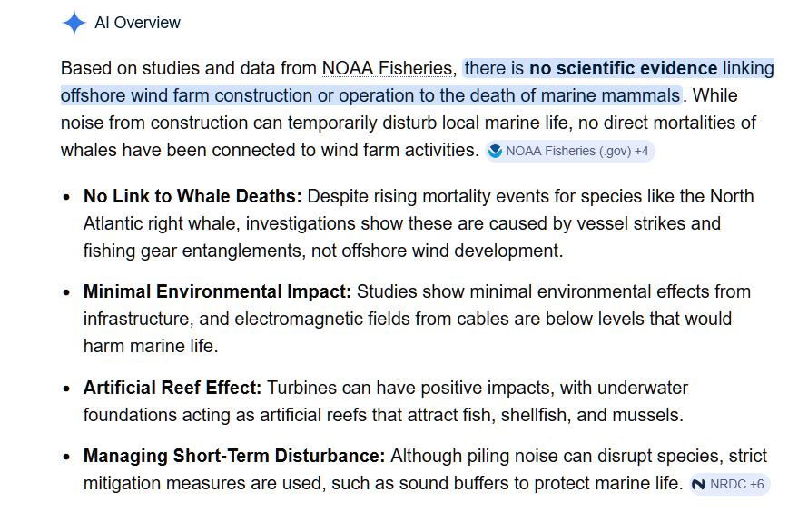The height and width of the screenshot is (532, 808).
Task: Click bullet marker beside Managing Short-Term Disturbance
Action: 66,457
